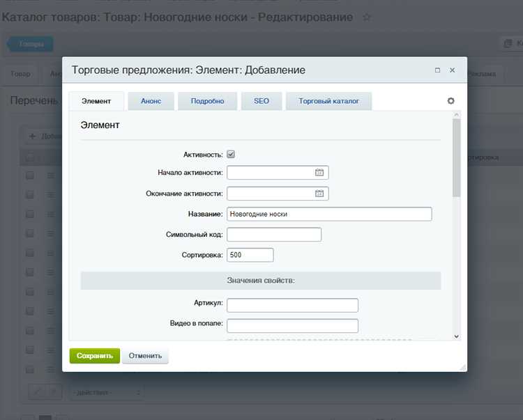523x420 pixels.
Task: Maximize the Торговые предложения dialog
Action: click(437, 70)
